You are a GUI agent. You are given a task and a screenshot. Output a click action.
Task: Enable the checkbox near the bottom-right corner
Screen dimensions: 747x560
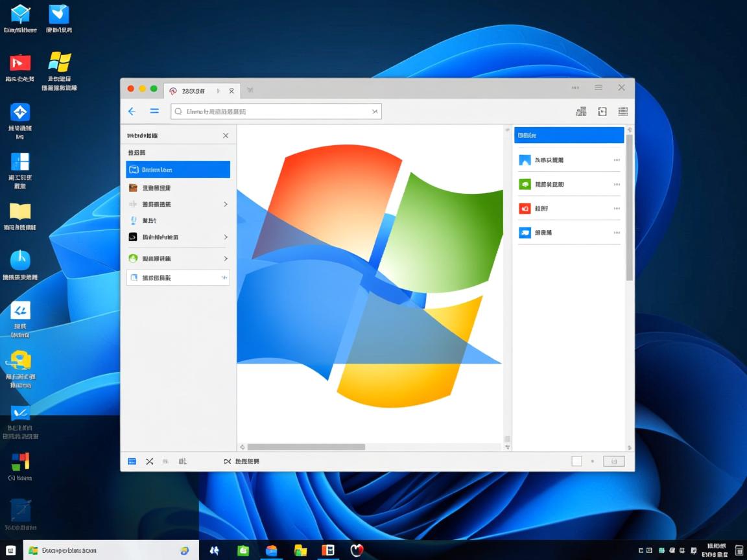point(576,461)
